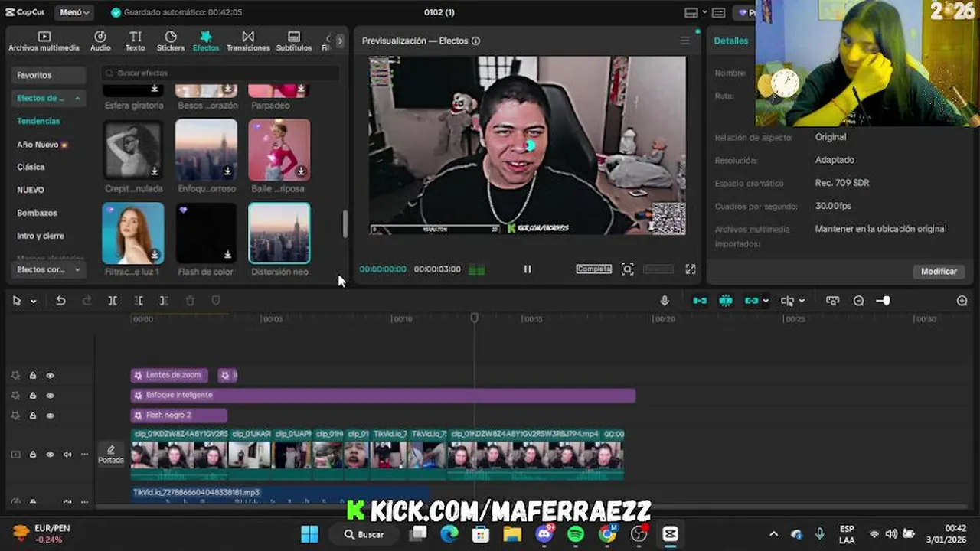
Task: Click the Portada cover button
Action: click(111, 455)
